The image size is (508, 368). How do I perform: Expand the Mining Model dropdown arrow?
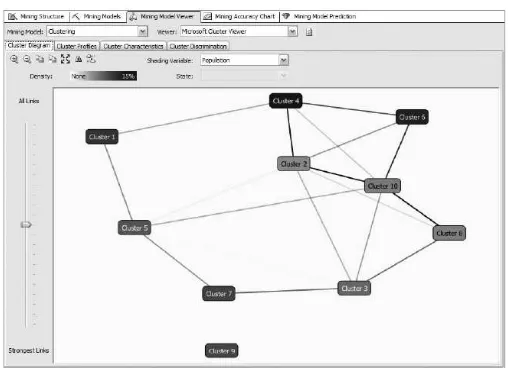143,32
